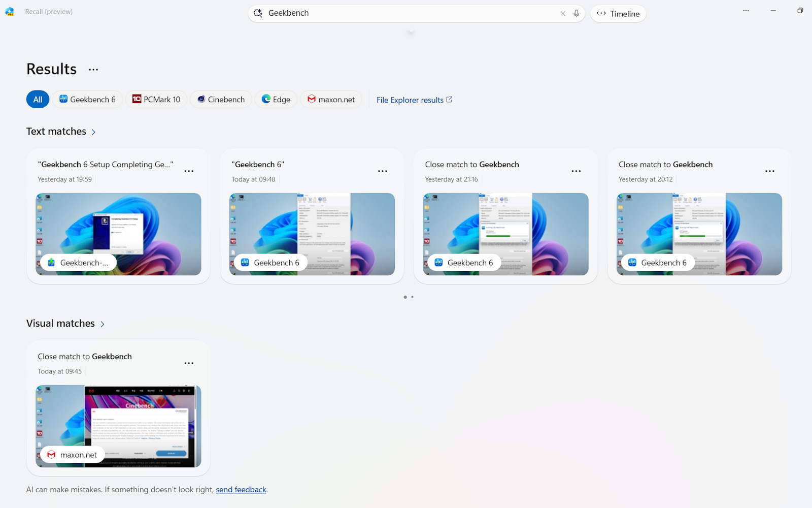Click the Cinebench sphere logo icon

click(201, 99)
